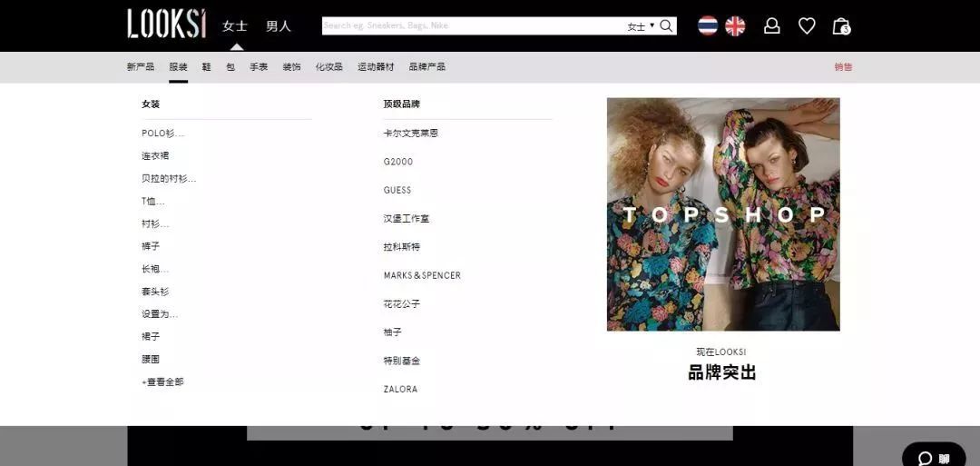Click the 品牌突出 brand highlight text
The image size is (980, 466).
(722, 372)
